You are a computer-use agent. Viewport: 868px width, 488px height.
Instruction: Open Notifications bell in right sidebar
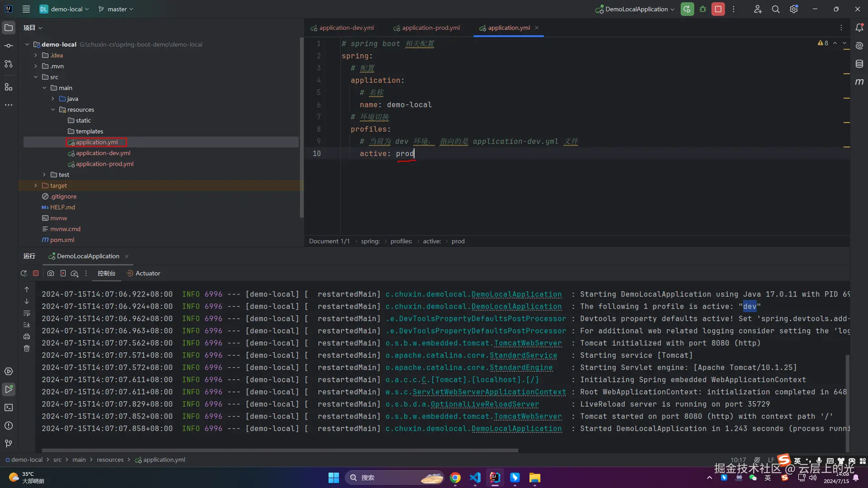coord(859,28)
